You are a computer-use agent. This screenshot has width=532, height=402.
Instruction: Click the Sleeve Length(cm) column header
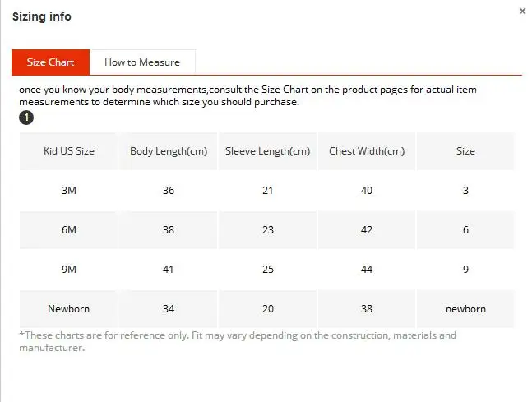268,151
